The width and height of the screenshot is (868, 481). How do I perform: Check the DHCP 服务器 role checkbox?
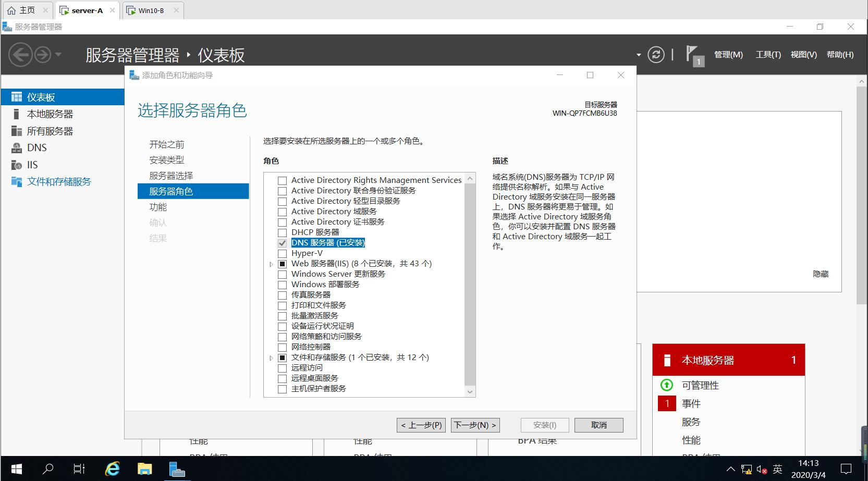tap(282, 232)
